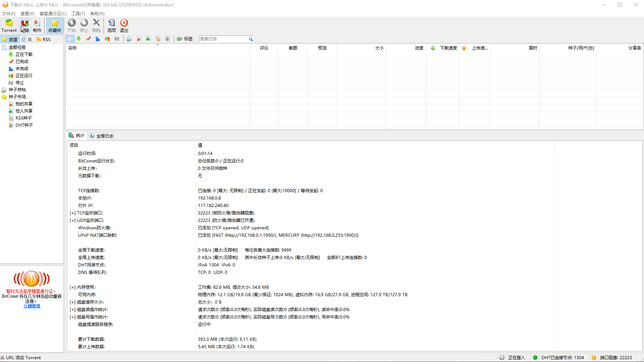Select 正在下载 in the sidebar tree
Image resolution: width=644 pixels, height=362 pixels.
(x=24, y=54)
